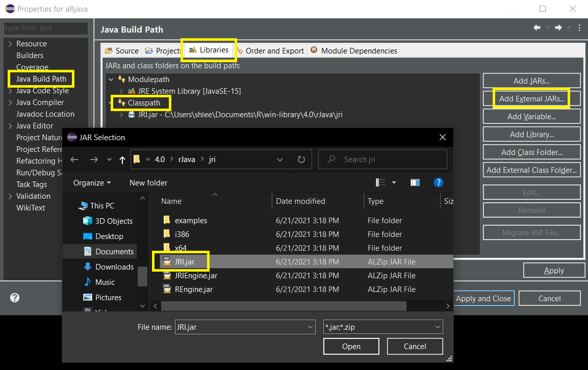Click the JAR Selection forward navigation arrow
Viewport: 588px width, 370px height.
(x=94, y=160)
